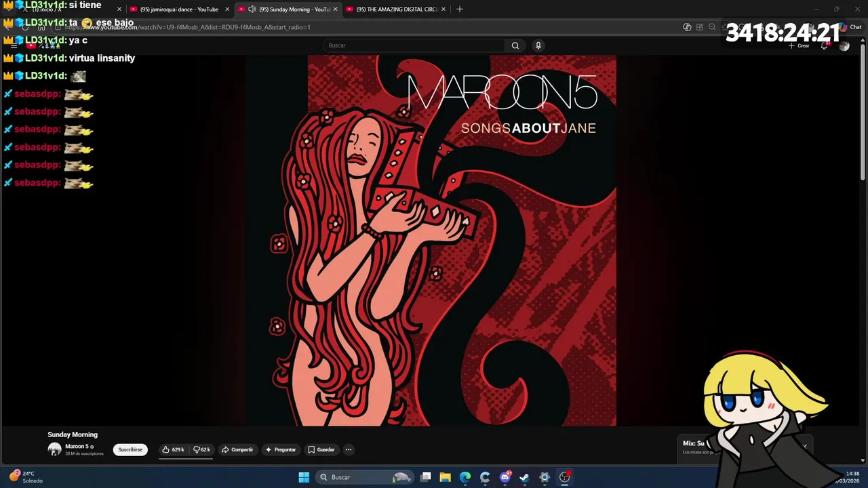Open Discord from taskbar
Screen dimensions: 868x488
point(505,477)
